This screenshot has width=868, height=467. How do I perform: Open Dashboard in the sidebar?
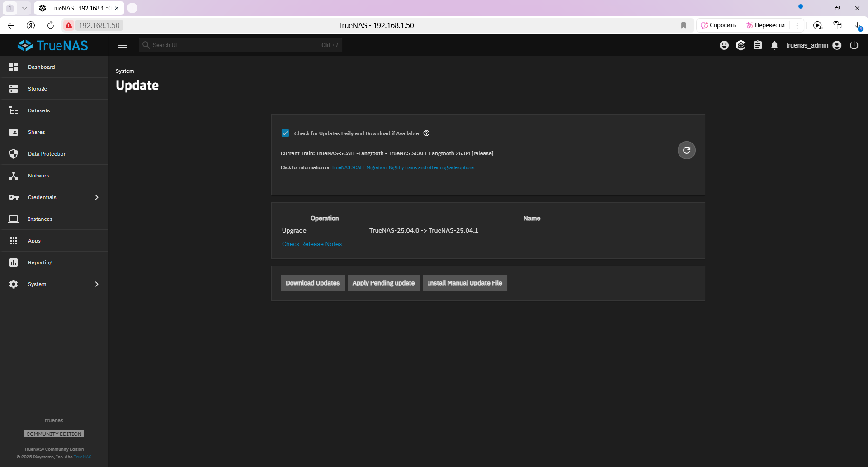tap(54, 67)
